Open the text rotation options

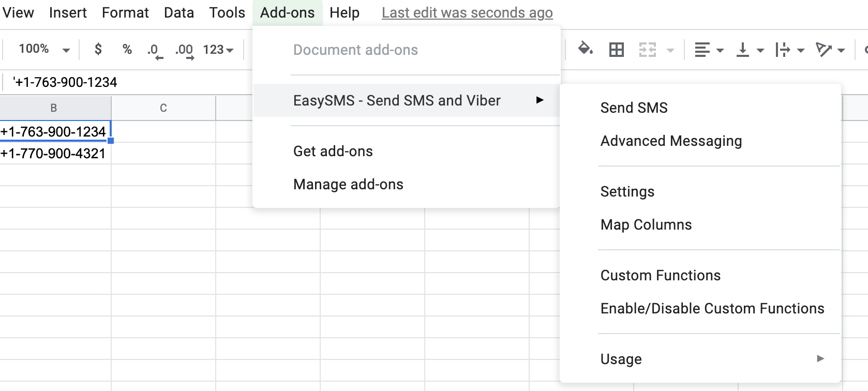[x=829, y=50]
